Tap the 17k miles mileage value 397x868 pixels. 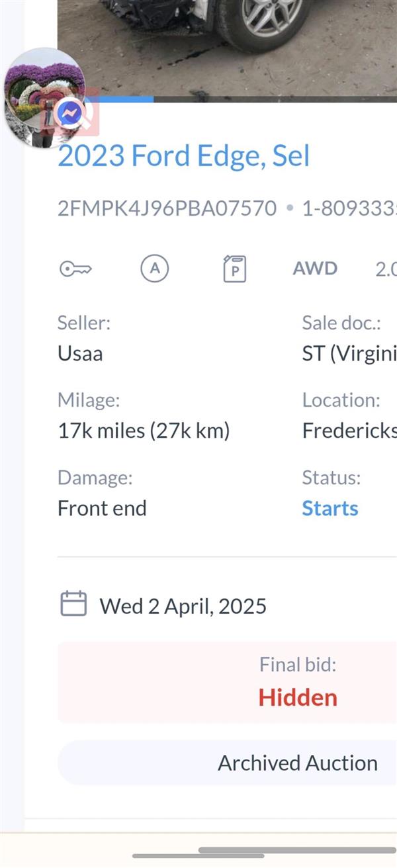144,431
